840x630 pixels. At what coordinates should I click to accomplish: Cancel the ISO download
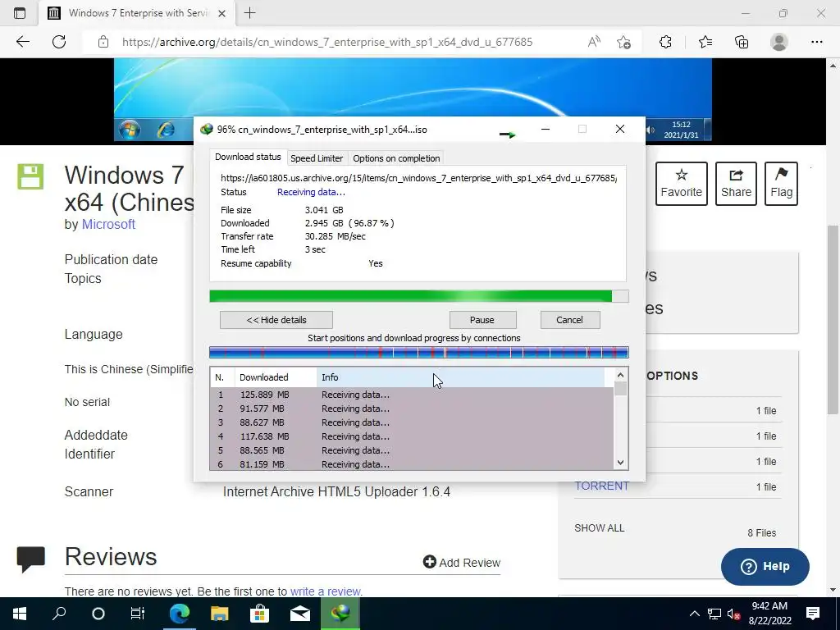click(x=569, y=320)
